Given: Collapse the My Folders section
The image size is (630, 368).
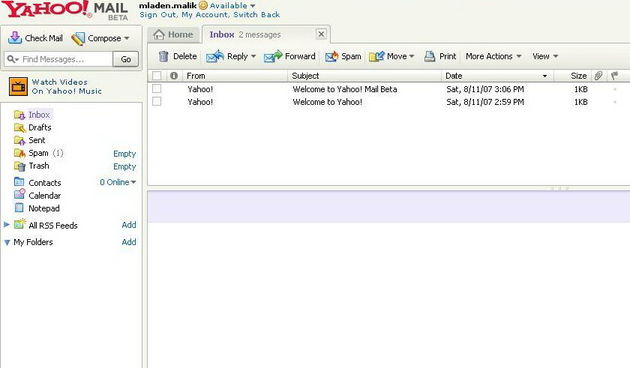Looking at the screenshot, I should 7,242.
